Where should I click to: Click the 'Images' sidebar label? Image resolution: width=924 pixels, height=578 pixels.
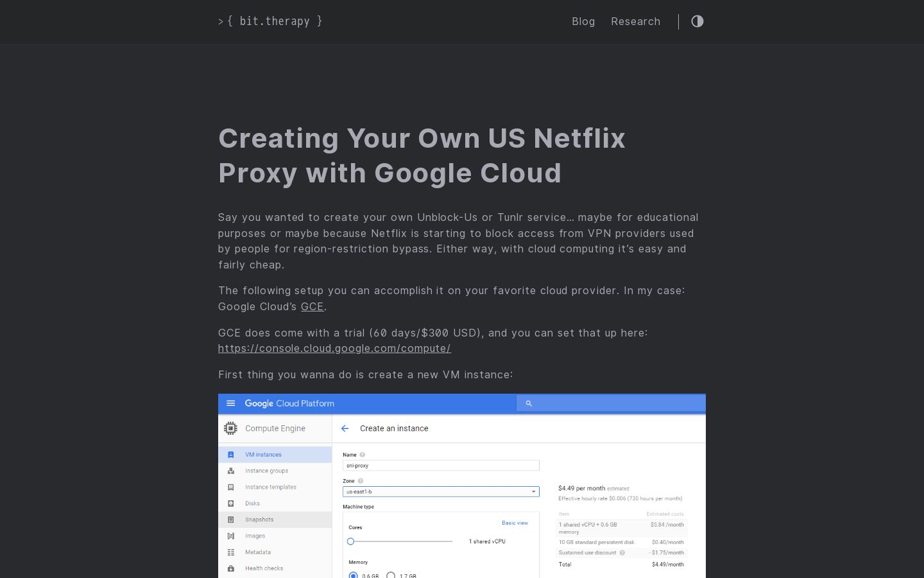pos(255,536)
